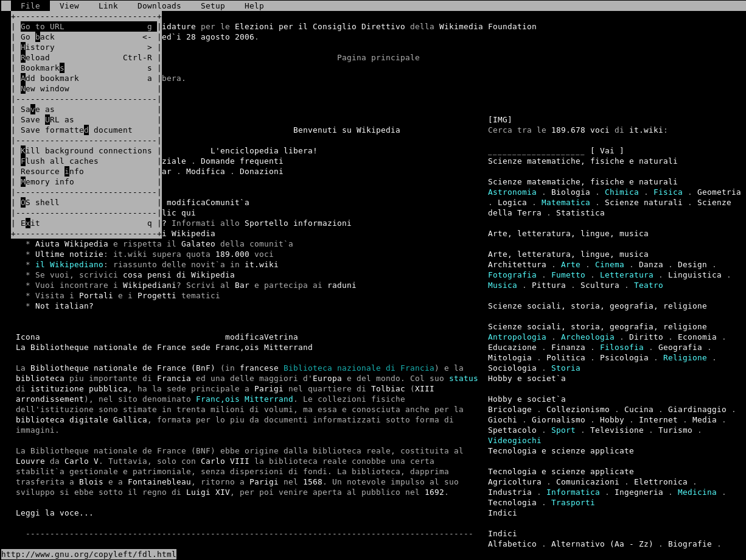Image resolution: width=746 pixels, height=560 pixels.
Task: Open Not italian? link
Action: coord(64,306)
